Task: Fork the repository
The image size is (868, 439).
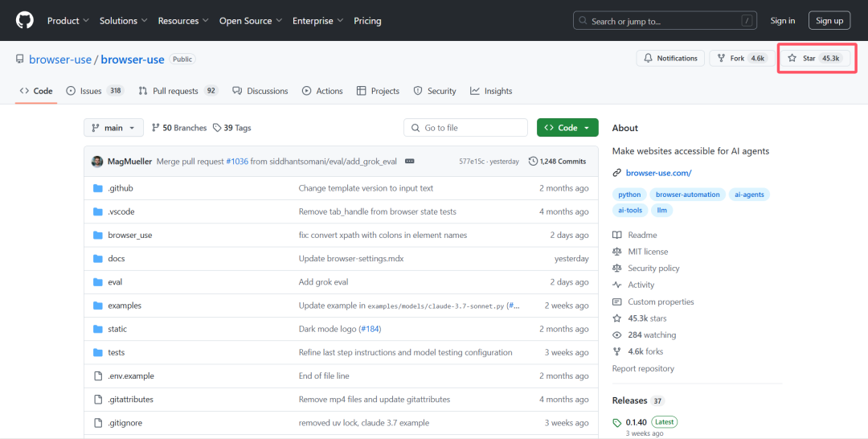Action: pos(740,58)
